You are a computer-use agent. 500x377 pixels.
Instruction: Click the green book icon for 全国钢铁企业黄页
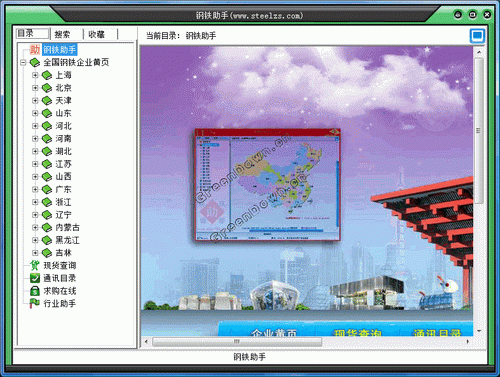click(35, 62)
